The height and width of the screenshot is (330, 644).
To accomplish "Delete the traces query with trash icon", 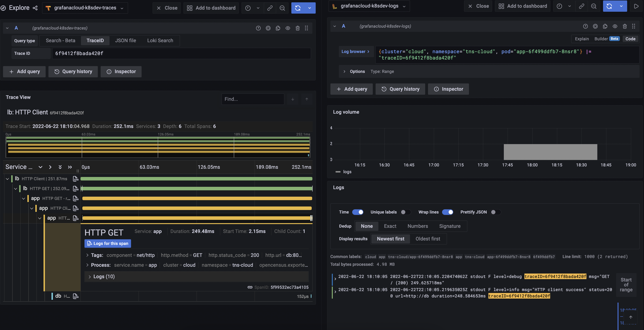I will click(x=297, y=28).
